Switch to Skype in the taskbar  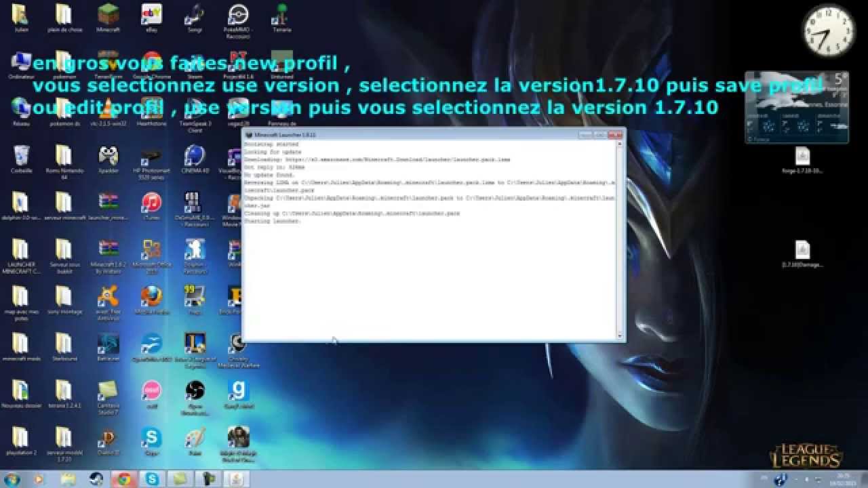pos(152,479)
